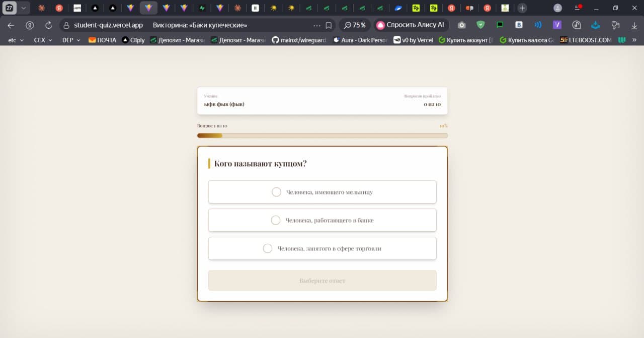The image size is (644, 338).
Task: Click the quiz progress bar
Action: pyautogui.click(x=322, y=136)
